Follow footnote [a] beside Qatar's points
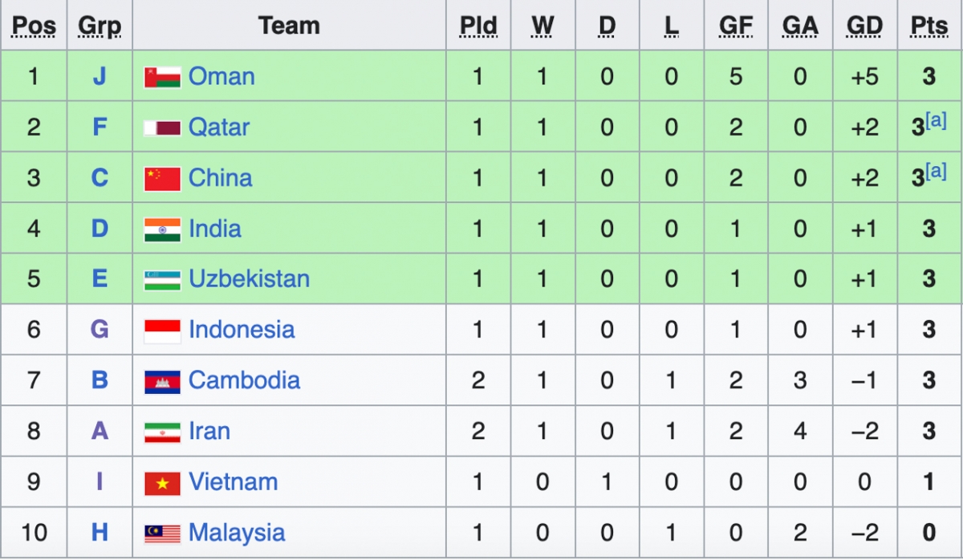 pos(937,121)
